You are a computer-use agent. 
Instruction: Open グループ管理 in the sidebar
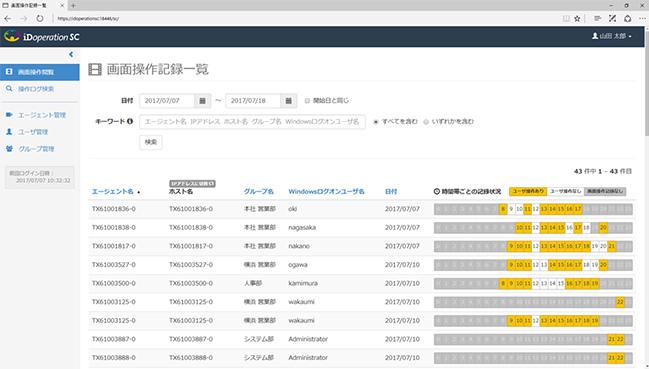point(36,149)
